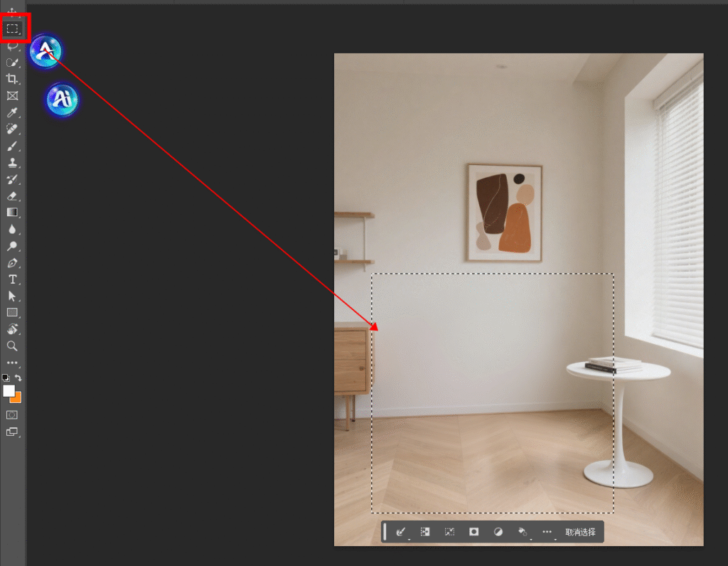Create mask from selection in taskbar
728x566 pixels.
coord(473,532)
